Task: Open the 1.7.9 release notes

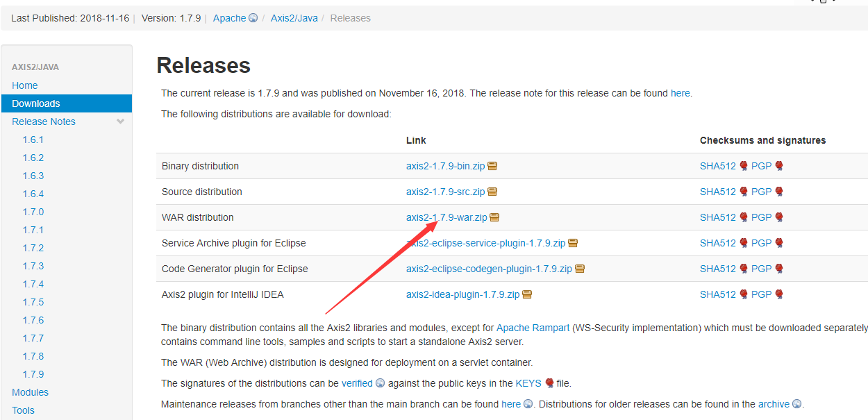Action: pos(33,374)
